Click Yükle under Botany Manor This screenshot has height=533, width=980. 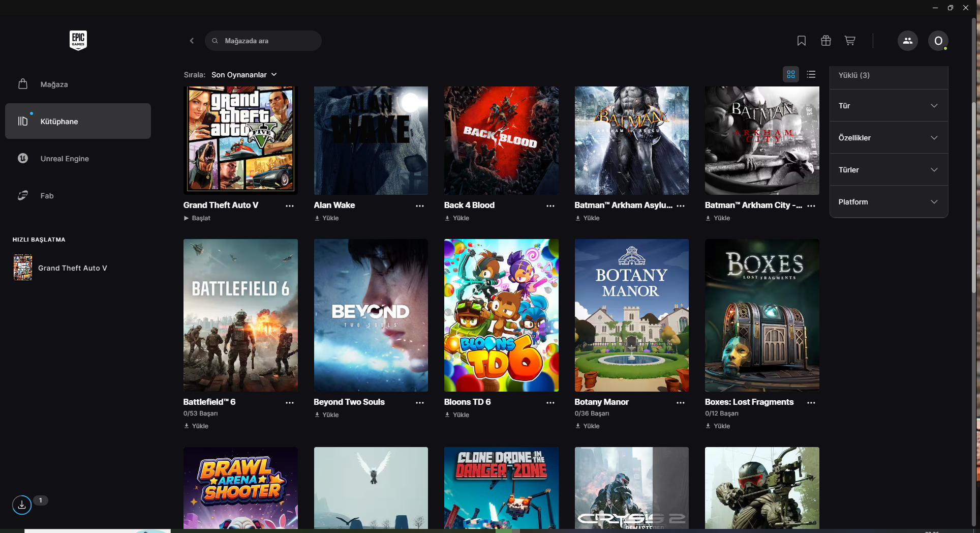pyautogui.click(x=587, y=426)
